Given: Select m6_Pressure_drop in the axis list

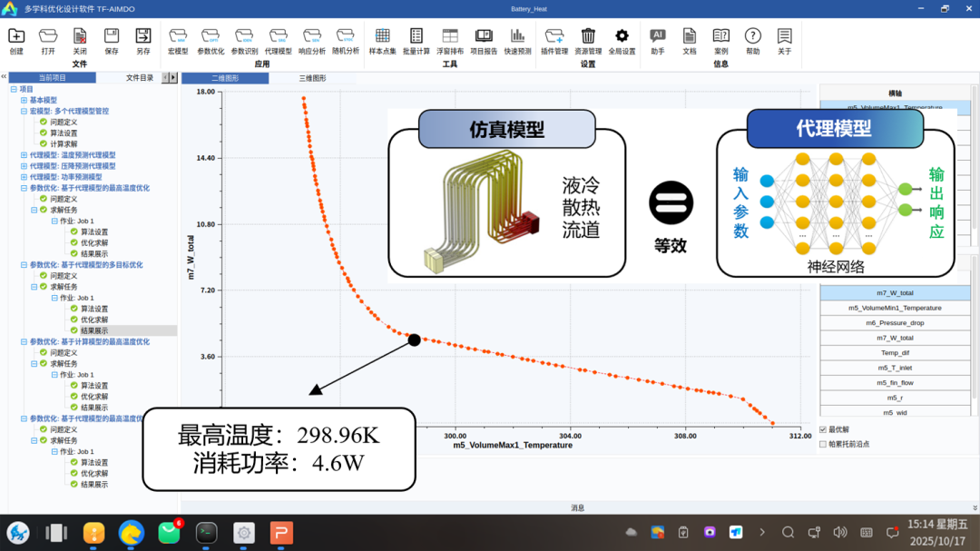Looking at the screenshot, I should coord(895,323).
